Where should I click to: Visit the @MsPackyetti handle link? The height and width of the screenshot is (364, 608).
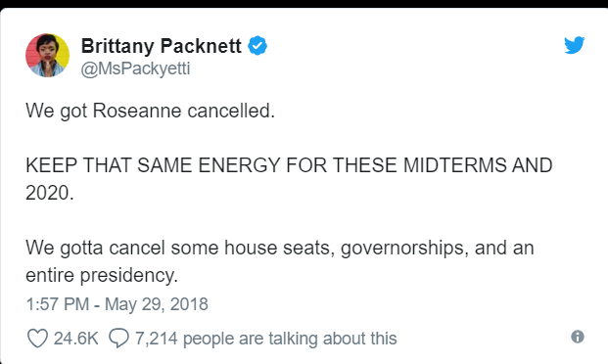point(135,69)
